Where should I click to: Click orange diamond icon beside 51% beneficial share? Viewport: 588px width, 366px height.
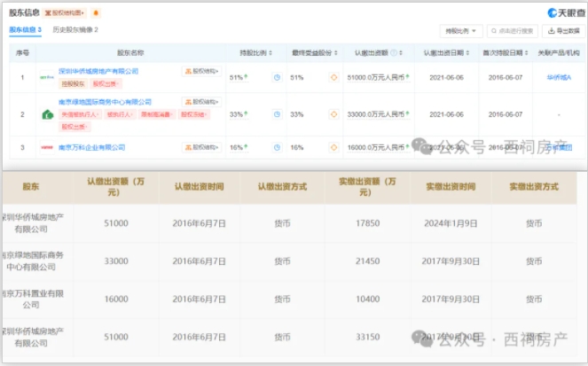[x=333, y=78]
